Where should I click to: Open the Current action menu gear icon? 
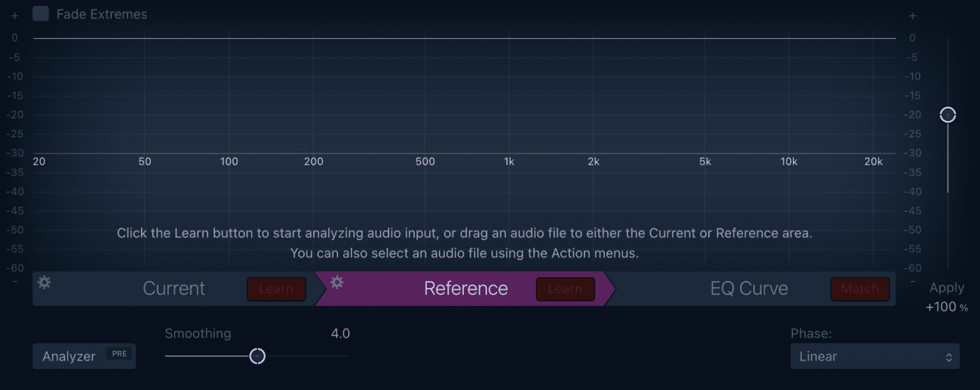(44, 282)
